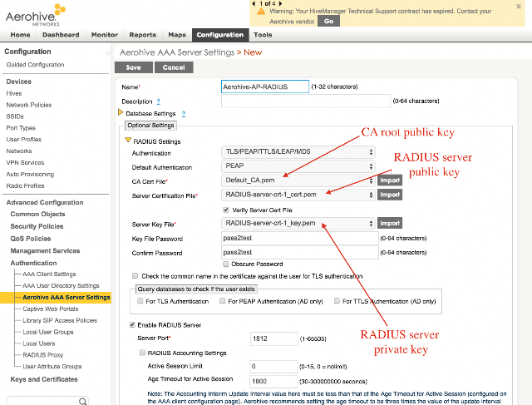Open VPN Services in the sidebar

pos(25,163)
